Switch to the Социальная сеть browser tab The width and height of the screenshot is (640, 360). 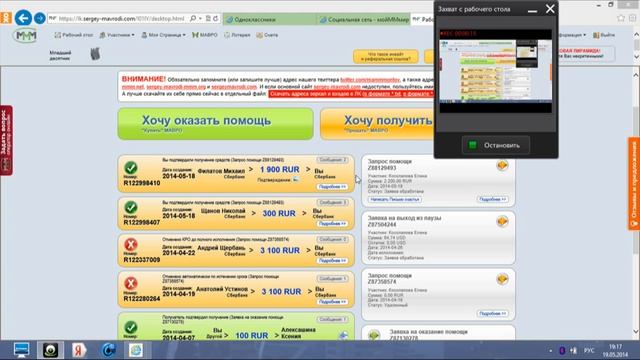click(364, 19)
